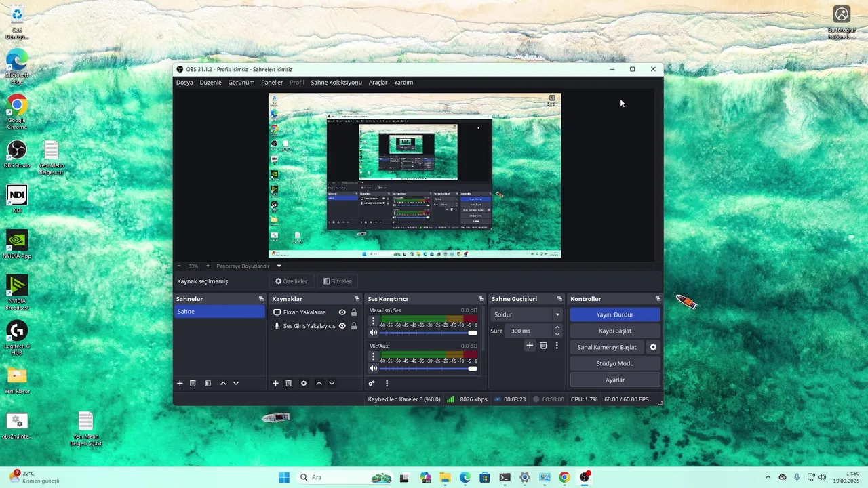
Task: Toggle lock on Ekran Yakalama source
Action: coord(354,312)
